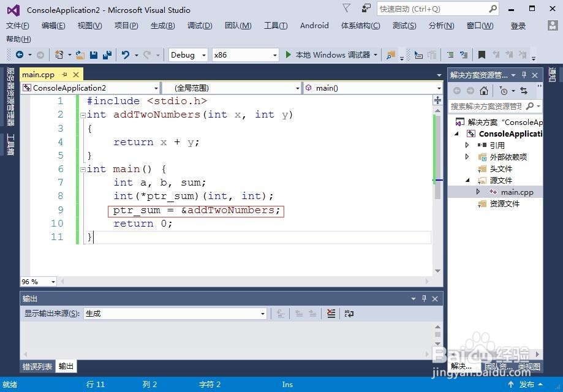Open the 服务器资源管理器 side tab

(x=10, y=97)
